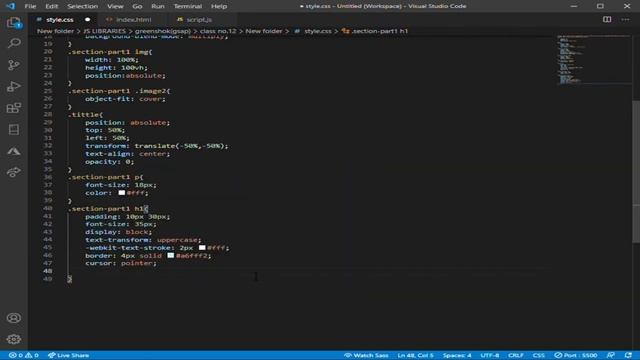640x360 pixels.
Task: Click the closing brace on line 49
Action: pyautogui.click(x=70, y=279)
